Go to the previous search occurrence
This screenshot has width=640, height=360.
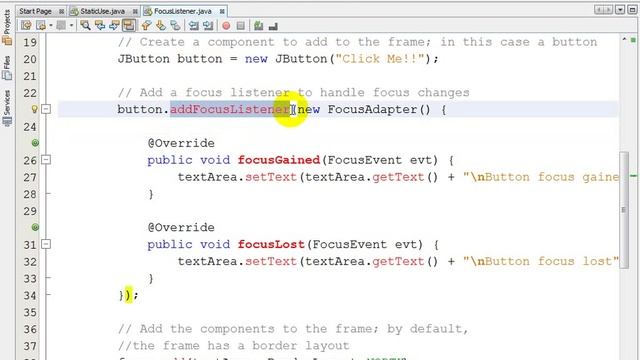point(100,26)
